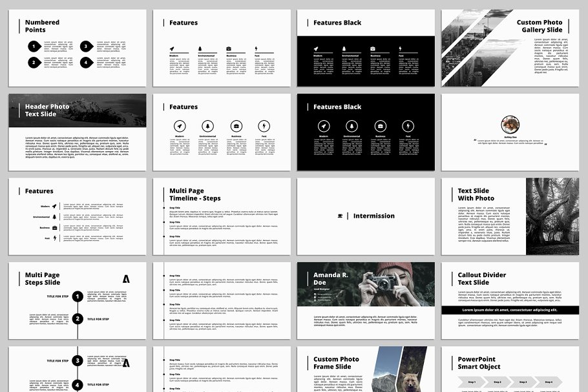Viewport: 588px width, 392px height.
Task: Click the circled lightning icon on second-row Features Black slide
Action: tap(408, 126)
